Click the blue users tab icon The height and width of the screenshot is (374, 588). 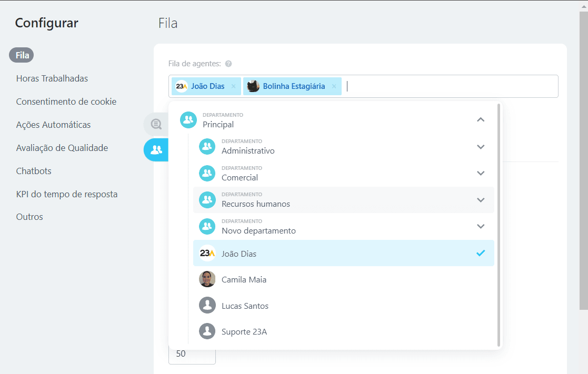pyautogui.click(x=156, y=150)
